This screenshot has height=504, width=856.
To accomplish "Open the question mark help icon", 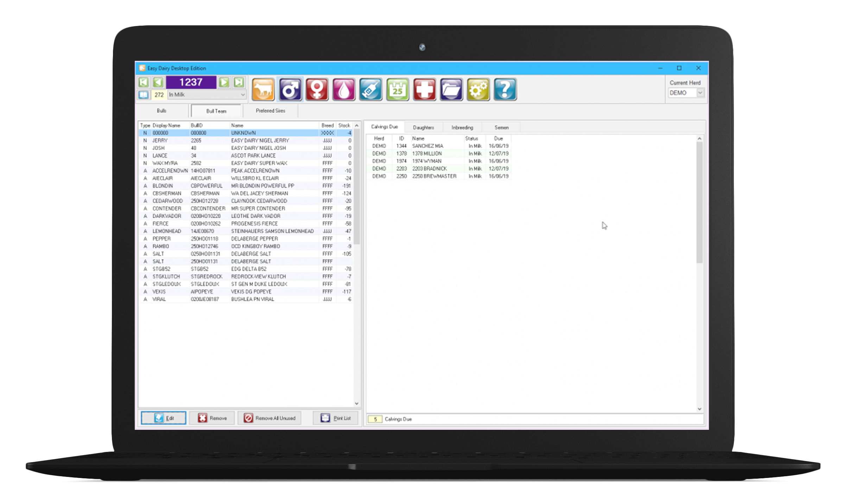I will [x=505, y=89].
